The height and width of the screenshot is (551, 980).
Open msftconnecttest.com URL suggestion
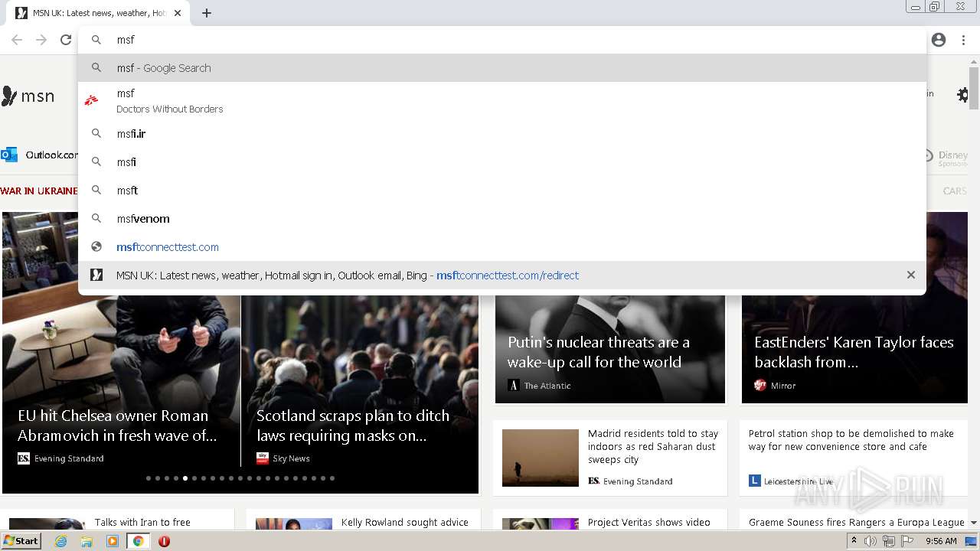tap(502, 246)
